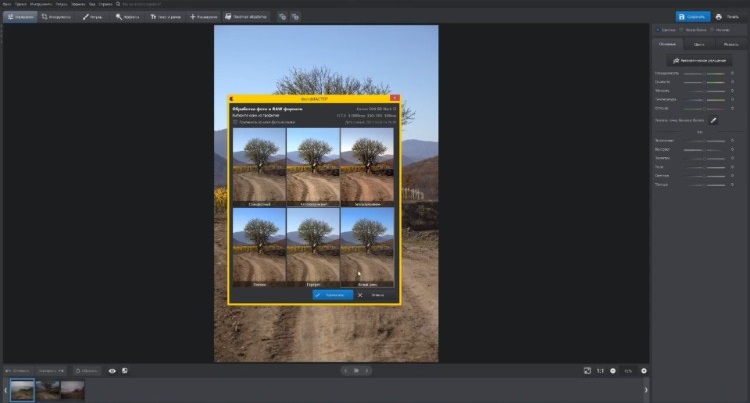This screenshot has height=403, width=750.
Task: Click the blue Применить button in the dialog
Action: click(x=332, y=295)
